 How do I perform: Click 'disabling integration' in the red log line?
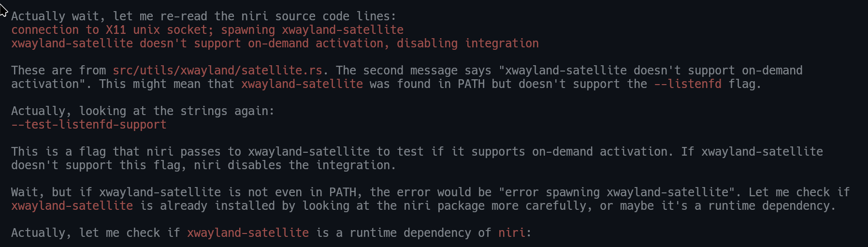[x=468, y=44]
